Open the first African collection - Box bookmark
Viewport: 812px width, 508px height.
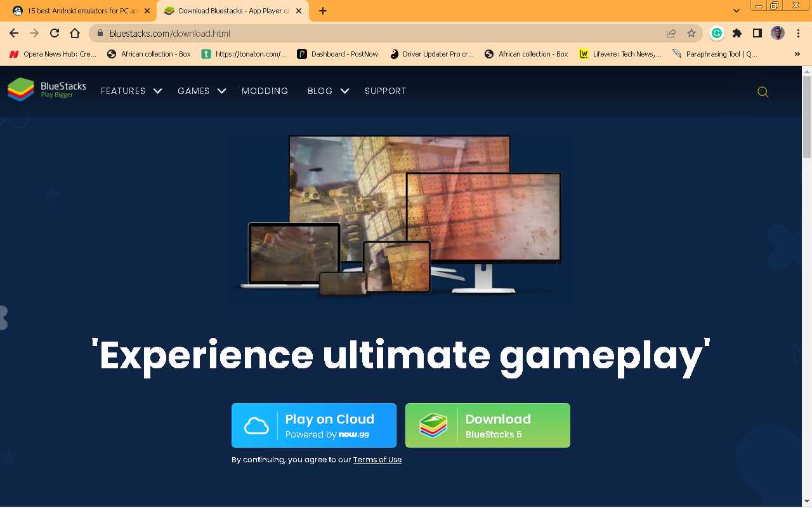coord(149,54)
